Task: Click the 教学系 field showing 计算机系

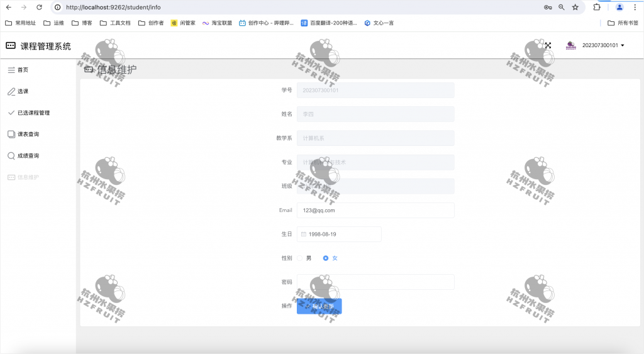Action: (375, 138)
